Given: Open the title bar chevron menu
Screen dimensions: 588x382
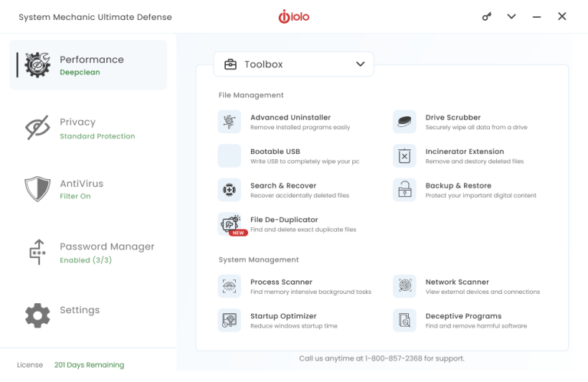Looking at the screenshot, I should point(511,17).
